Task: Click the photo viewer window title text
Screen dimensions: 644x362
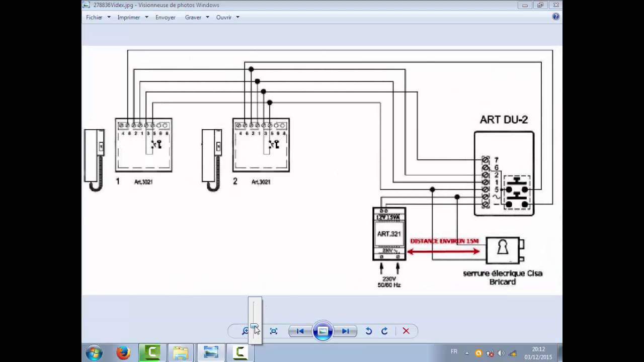Action: coord(156,5)
